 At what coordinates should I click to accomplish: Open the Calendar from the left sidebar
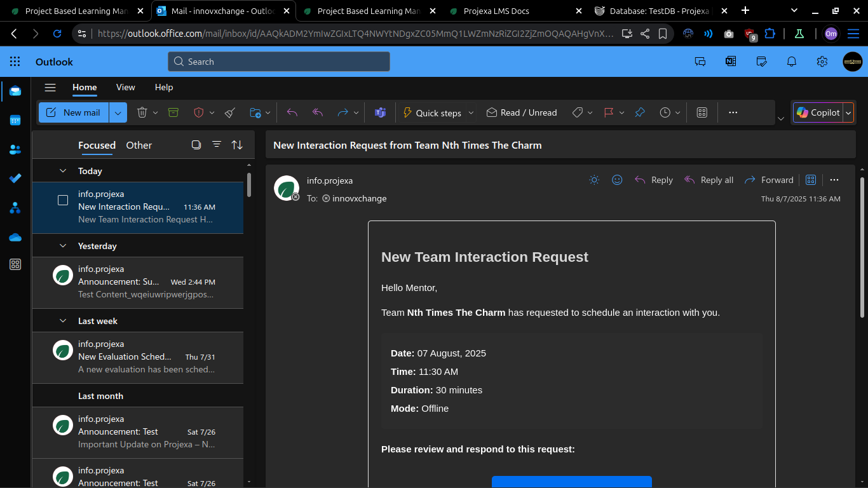15,120
